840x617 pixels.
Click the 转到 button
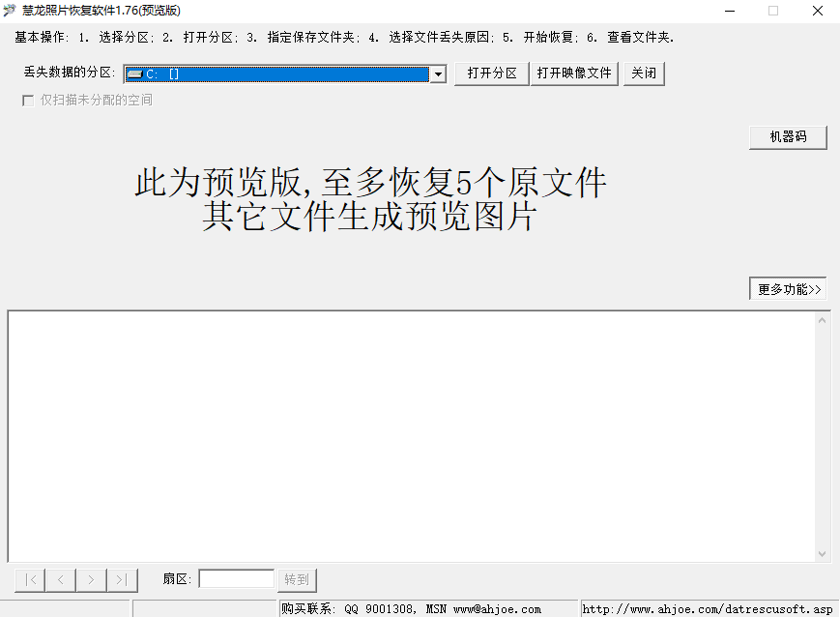(297, 580)
